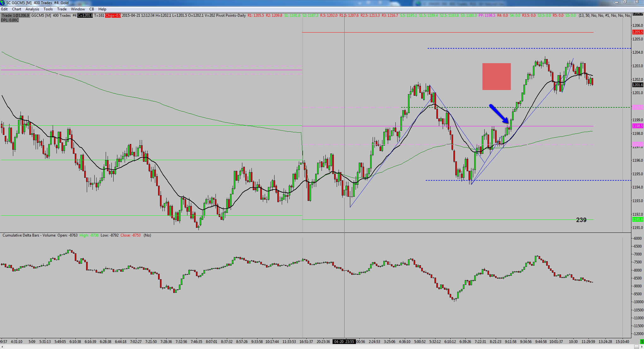Click the 'Low: -8792' delta value

[x=109, y=235]
